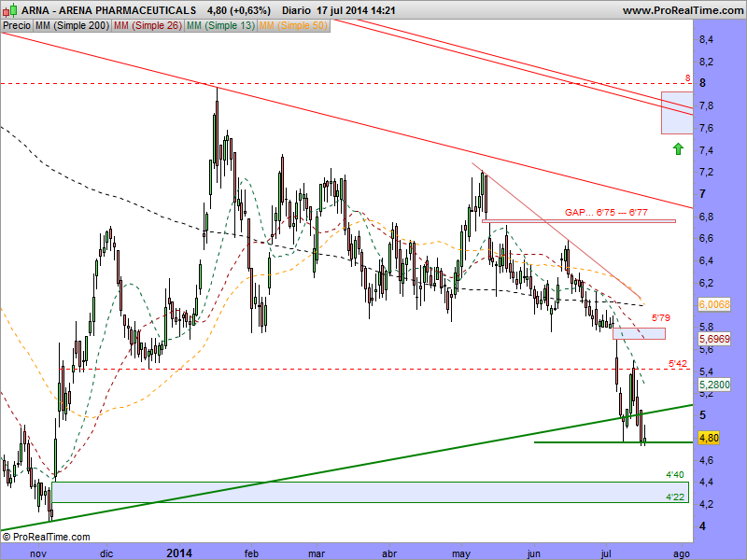The image size is (747, 560).
Task: Click the price reading 4,80 (+0,63%) in the header
Action: tap(239, 10)
